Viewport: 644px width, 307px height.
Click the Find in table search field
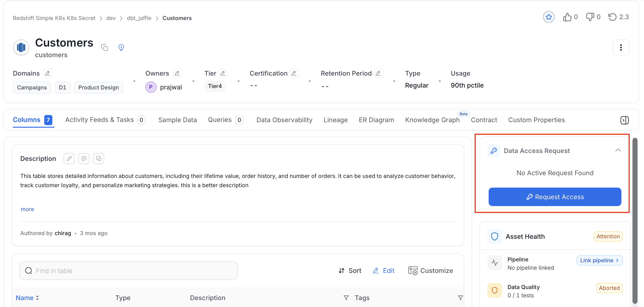[128, 271]
